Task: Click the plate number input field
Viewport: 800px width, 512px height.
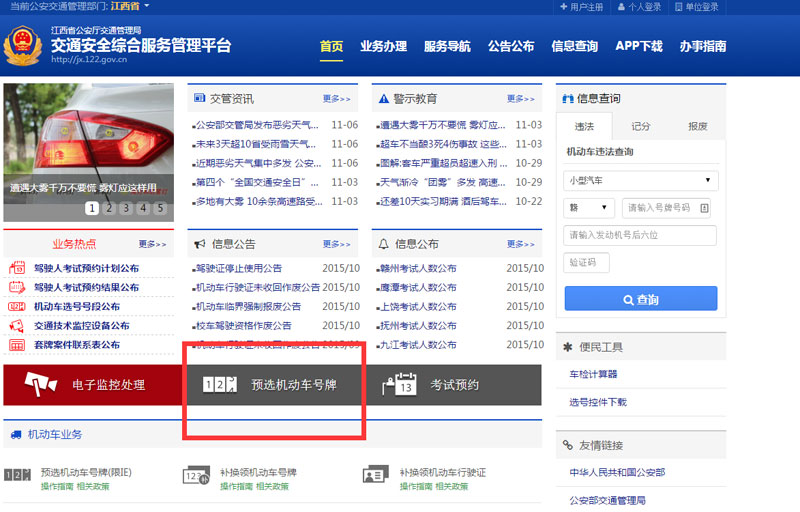Action: tap(667, 208)
